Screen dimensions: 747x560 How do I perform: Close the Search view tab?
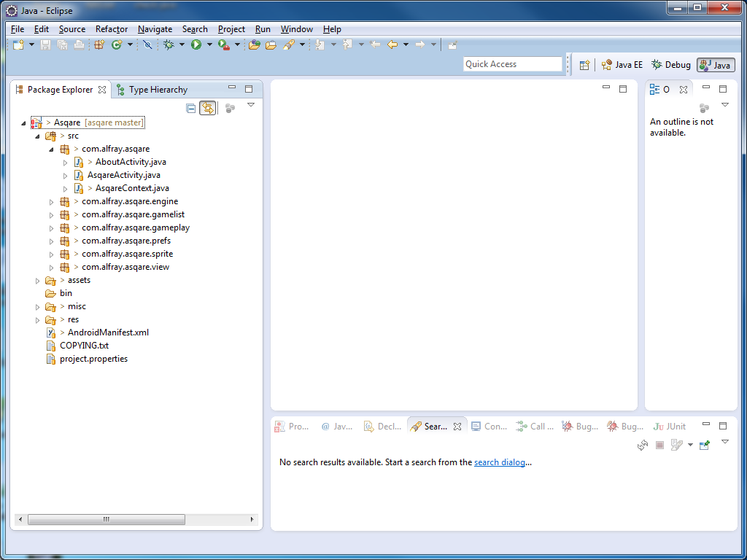457,427
